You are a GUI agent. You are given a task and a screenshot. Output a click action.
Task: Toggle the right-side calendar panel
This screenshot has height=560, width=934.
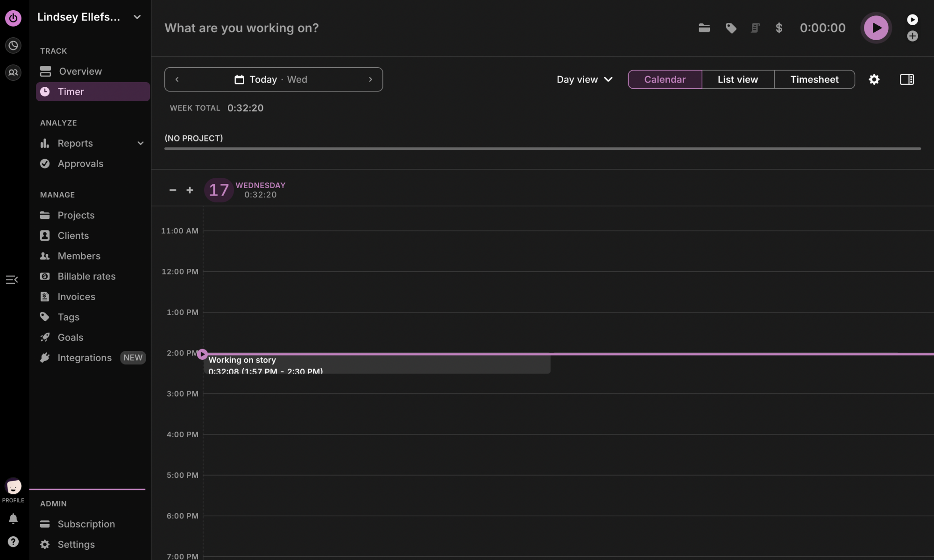[906, 79]
